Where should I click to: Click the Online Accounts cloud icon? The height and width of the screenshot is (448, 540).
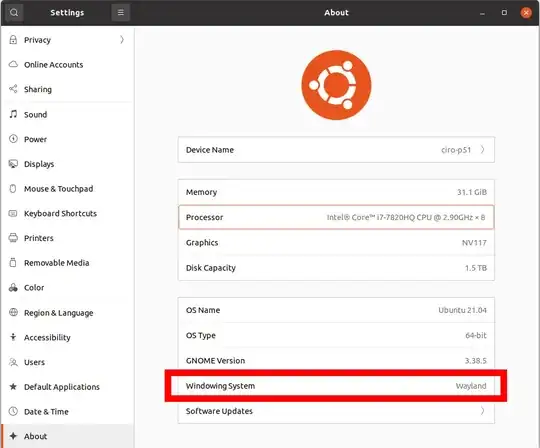[x=13, y=64]
